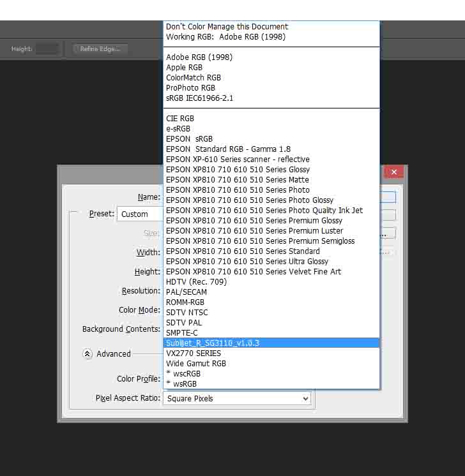Pick SDTV NTSC profile
This screenshot has width=465, height=476.
tap(271, 313)
